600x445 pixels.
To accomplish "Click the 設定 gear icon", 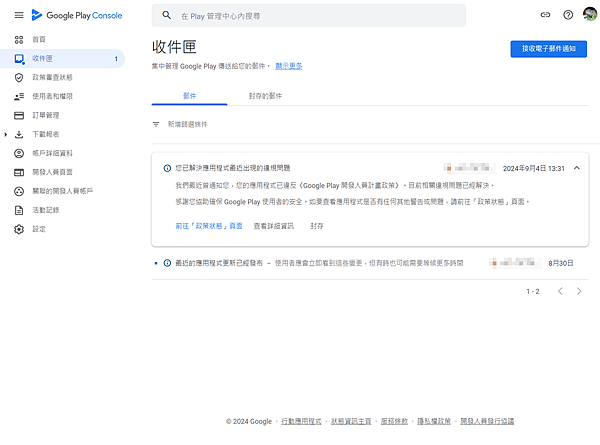I will click(19, 229).
